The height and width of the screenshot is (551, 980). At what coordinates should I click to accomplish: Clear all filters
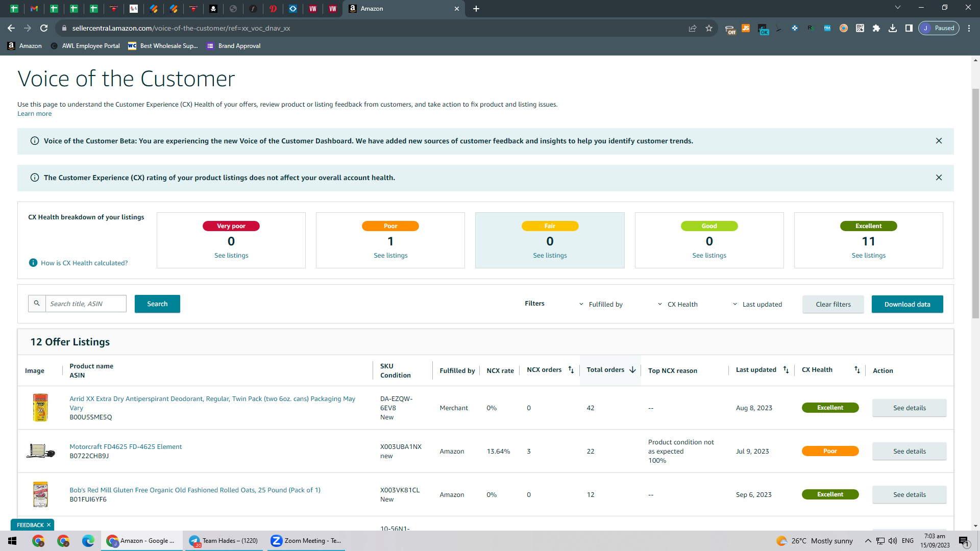click(x=833, y=305)
